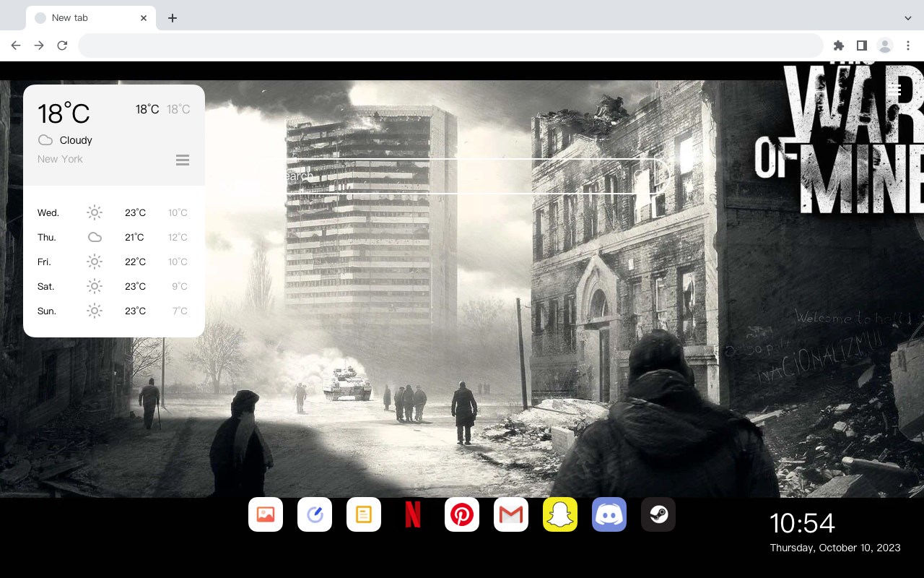Open the Chrome profile avatar
The width and height of the screenshot is (924, 578).
885,46
